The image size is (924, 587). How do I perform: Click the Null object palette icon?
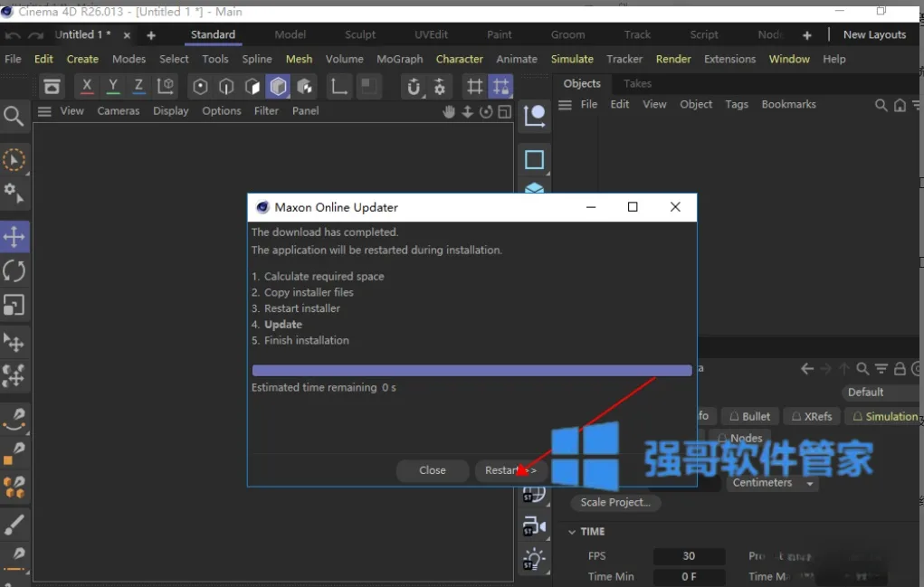tap(535, 116)
